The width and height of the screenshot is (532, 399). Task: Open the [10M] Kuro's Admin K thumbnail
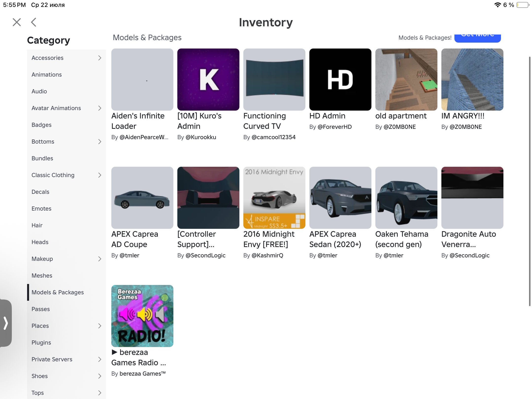coord(208,80)
